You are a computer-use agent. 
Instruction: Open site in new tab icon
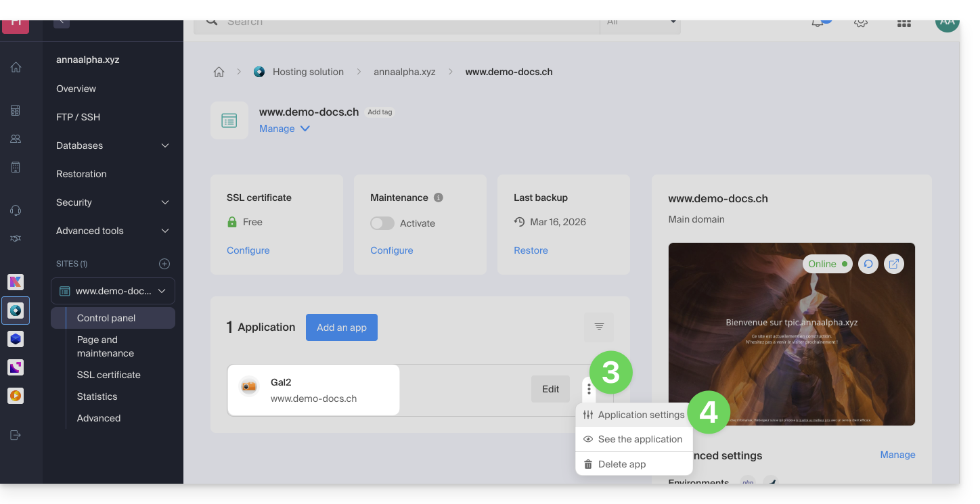point(893,264)
